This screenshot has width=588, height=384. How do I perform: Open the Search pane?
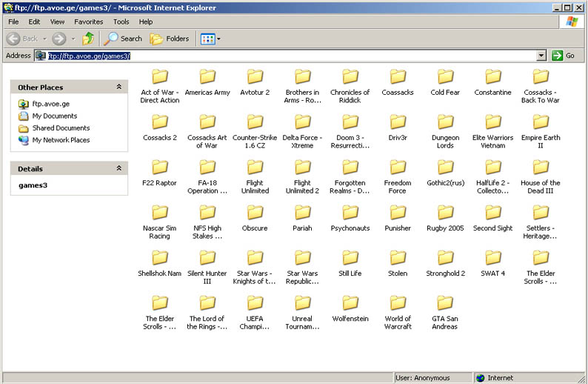124,39
